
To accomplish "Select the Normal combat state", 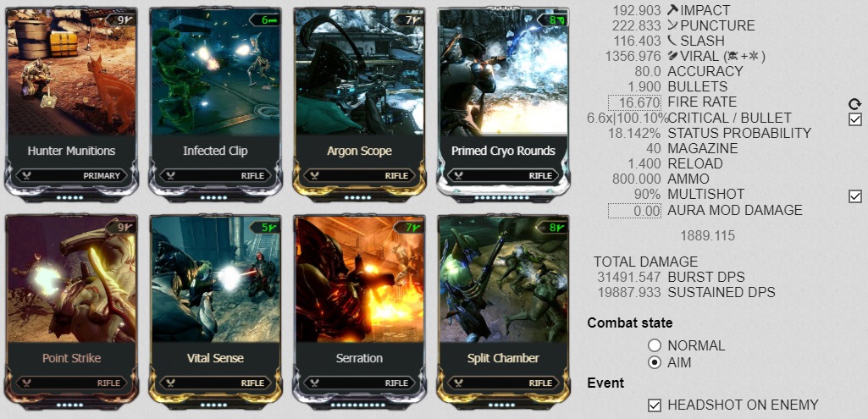I will coord(655,346).
